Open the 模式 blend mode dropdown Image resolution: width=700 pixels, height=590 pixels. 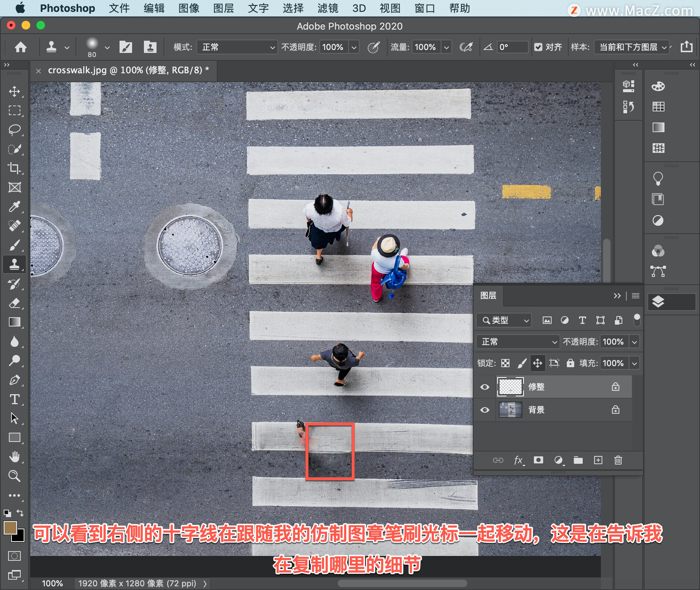[237, 47]
